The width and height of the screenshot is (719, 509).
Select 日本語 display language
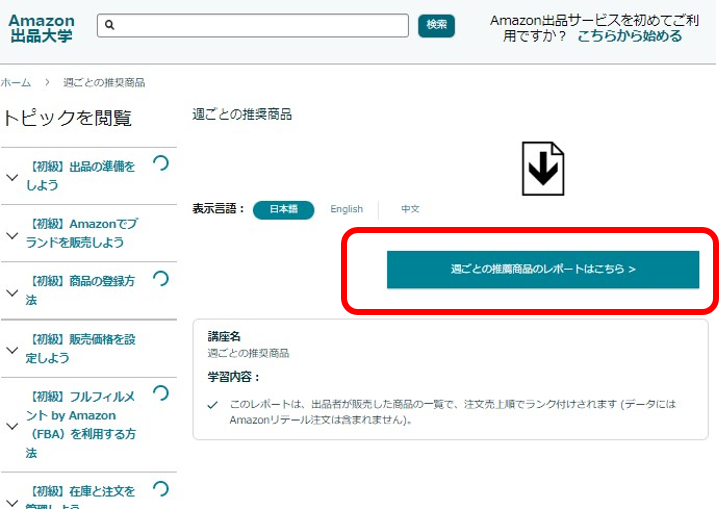pos(283,210)
